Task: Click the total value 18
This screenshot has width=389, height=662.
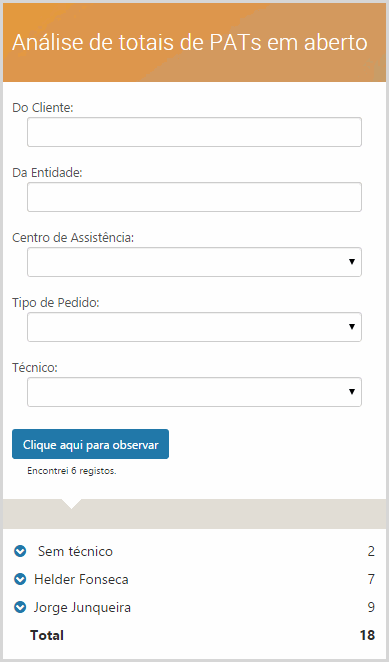Action: click(x=367, y=635)
